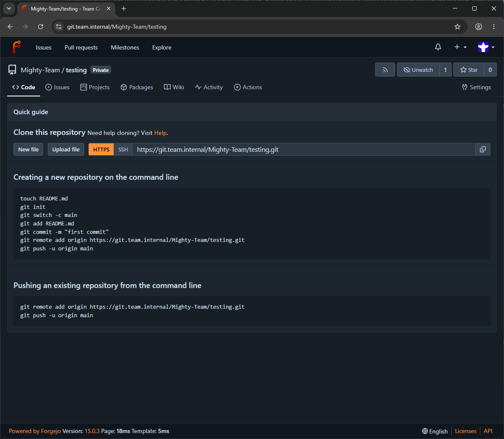This screenshot has width=504, height=439.
Task: Open the tab search dropdown arrow
Action: (x=9, y=9)
